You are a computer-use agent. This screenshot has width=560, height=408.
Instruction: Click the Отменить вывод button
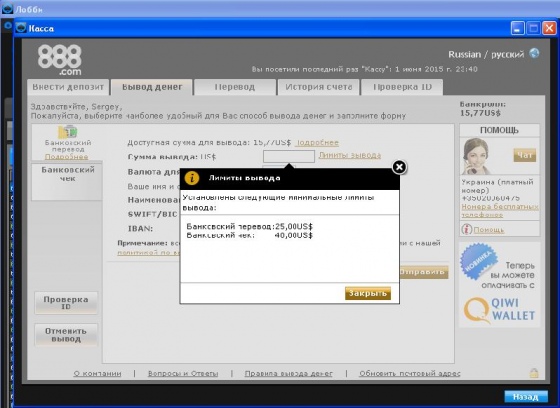click(66, 335)
